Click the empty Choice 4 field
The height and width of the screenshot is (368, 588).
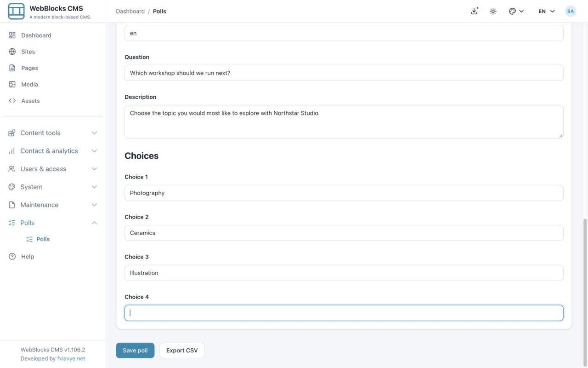click(344, 313)
